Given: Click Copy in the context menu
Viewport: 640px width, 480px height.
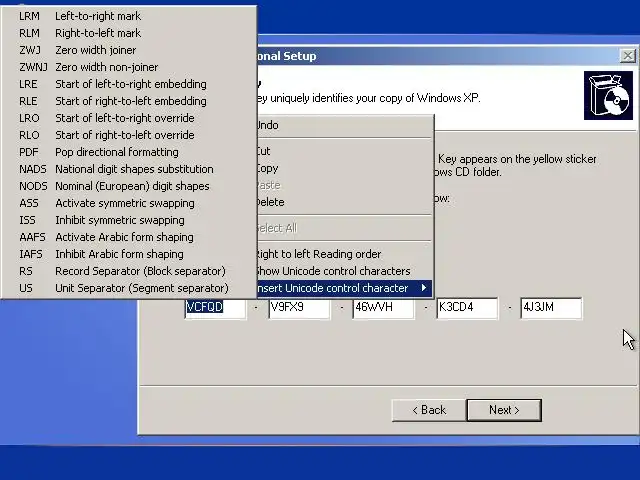Looking at the screenshot, I should [x=344, y=168].
